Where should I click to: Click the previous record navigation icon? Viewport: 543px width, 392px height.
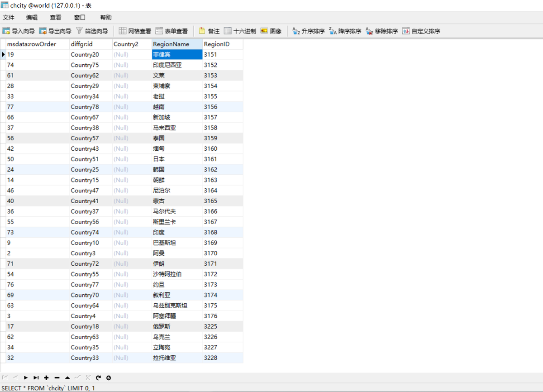[x=15, y=378]
